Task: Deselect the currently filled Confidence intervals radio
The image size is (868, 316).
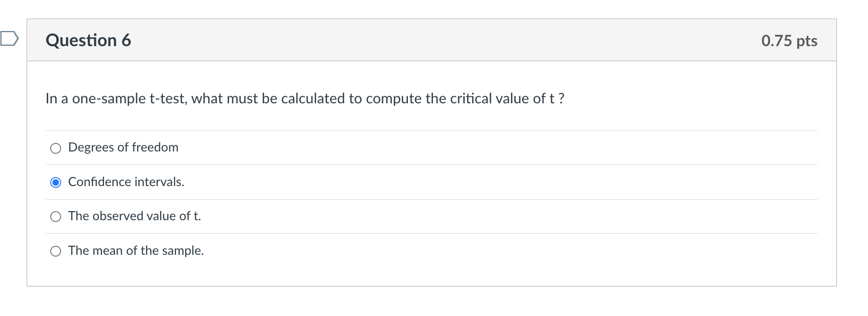Action: (x=56, y=182)
